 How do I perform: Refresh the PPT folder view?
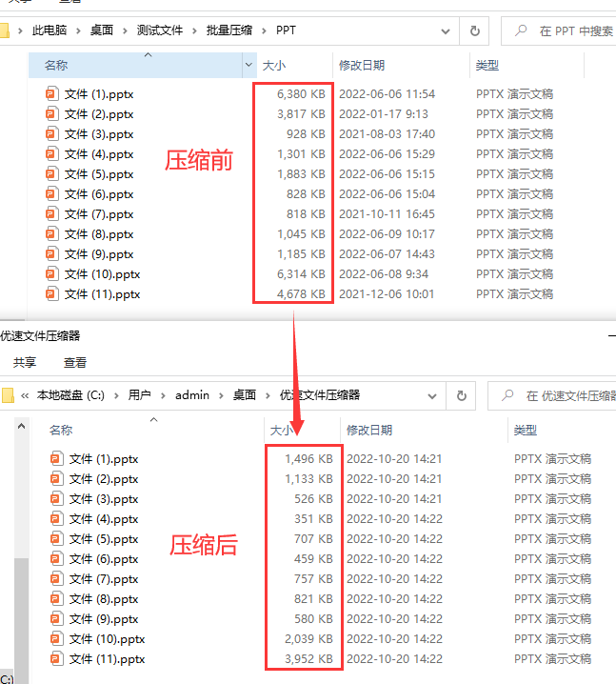pyautogui.click(x=475, y=31)
